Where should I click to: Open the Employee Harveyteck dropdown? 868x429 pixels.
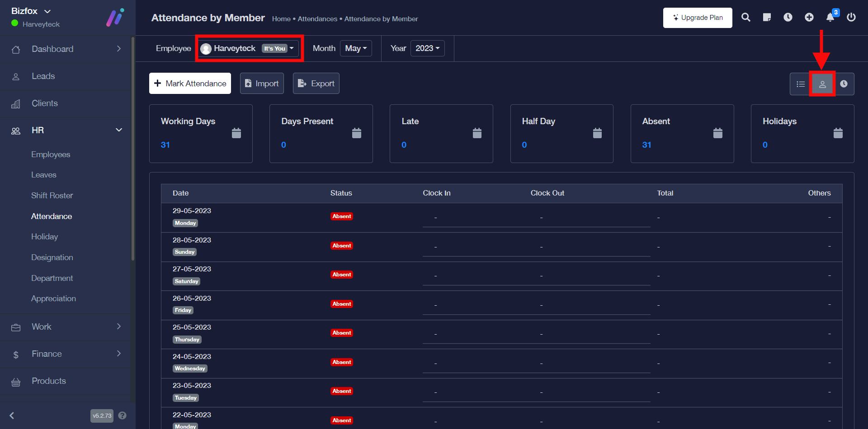249,48
